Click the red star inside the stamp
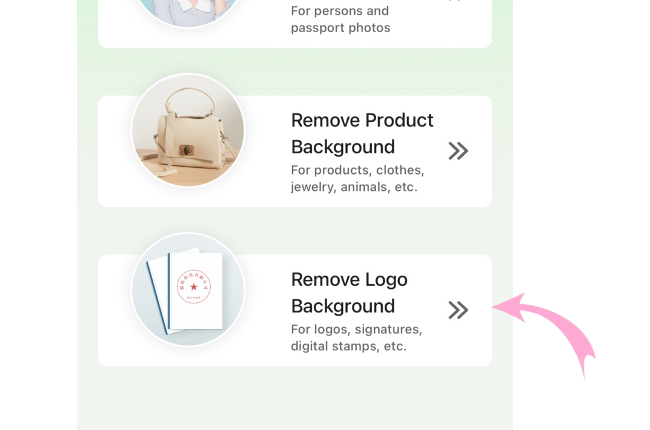 tap(194, 287)
